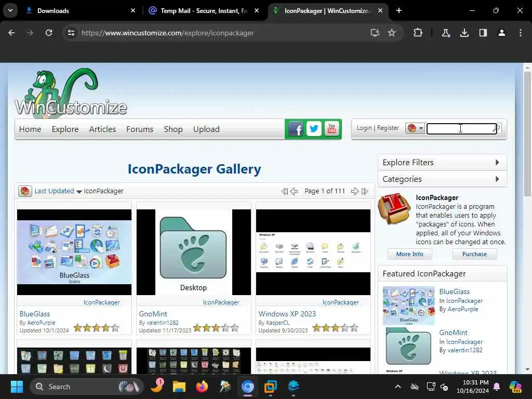Open the tab search dropdown chevron
Screen dimensions: 532x399
pos(10,10)
